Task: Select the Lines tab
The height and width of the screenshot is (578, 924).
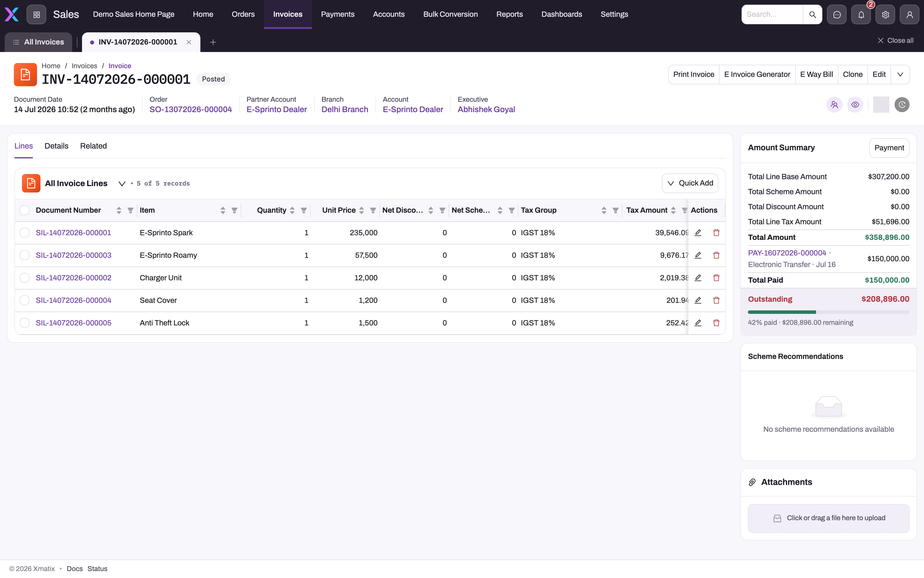Action: pos(24,146)
